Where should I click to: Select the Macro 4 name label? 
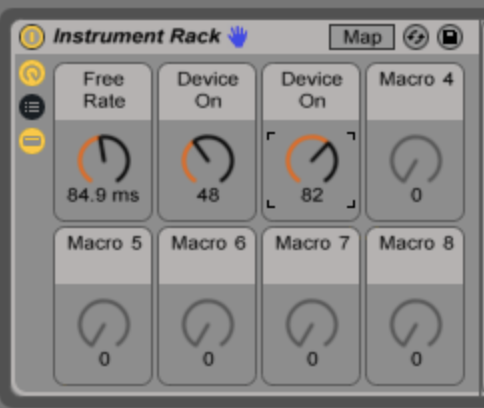416,79
